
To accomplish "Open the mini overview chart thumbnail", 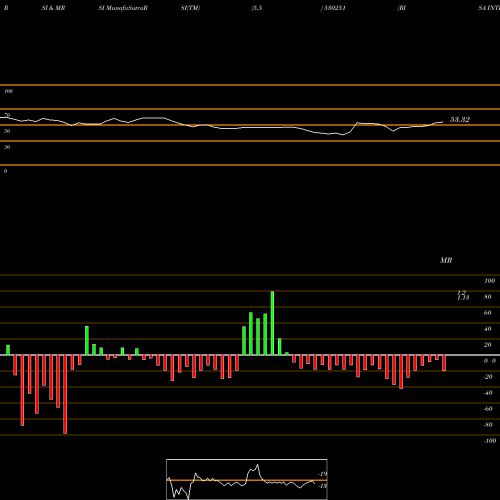I will (x=247, y=479).
